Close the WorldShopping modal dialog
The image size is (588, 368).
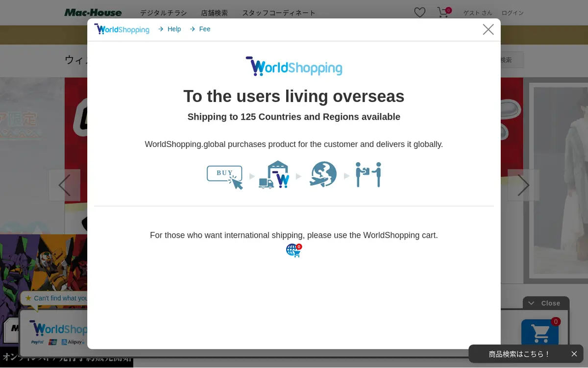click(488, 29)
